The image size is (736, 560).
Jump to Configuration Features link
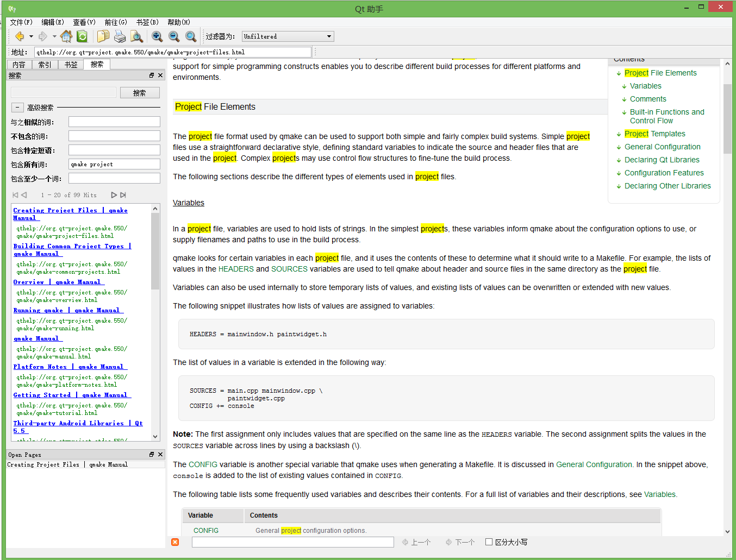(x=664, y=173)
